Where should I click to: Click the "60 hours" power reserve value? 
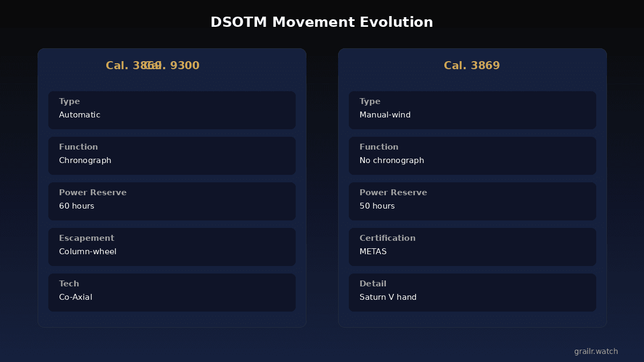pos(77,206)
